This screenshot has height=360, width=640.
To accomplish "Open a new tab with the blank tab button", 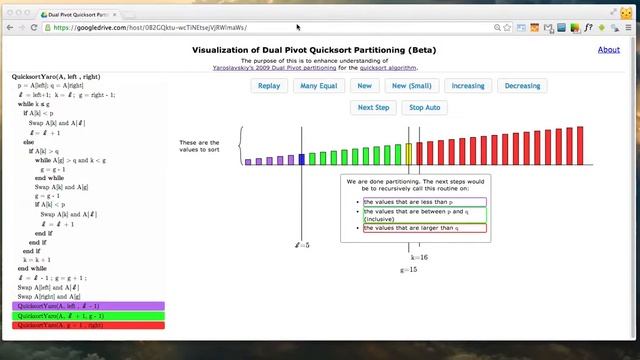I will [x=129, y=15].
